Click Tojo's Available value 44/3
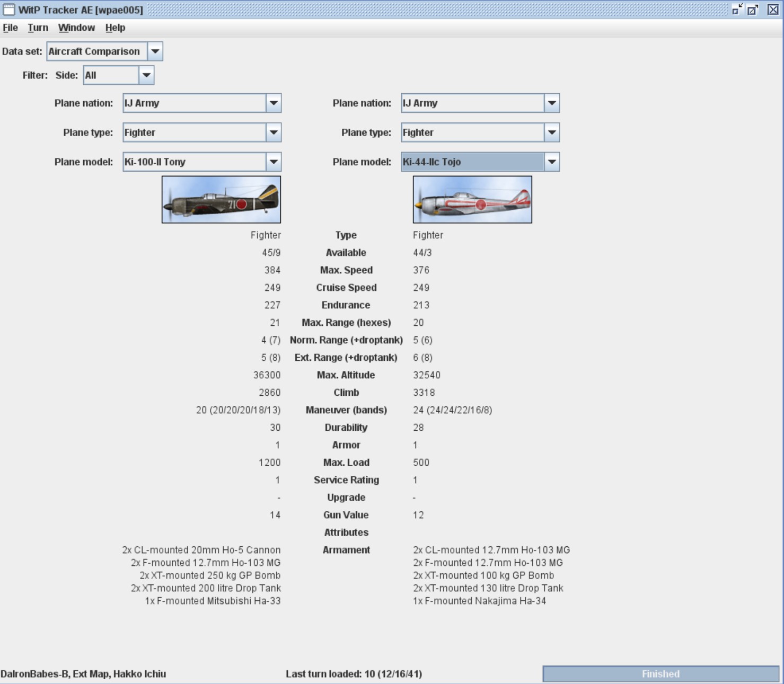This screenshot has height=684, width=784. (x=422, y=253)
